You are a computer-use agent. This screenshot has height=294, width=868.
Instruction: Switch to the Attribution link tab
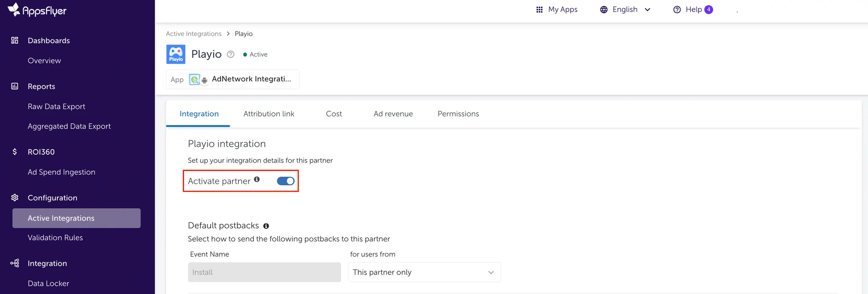coord(269,114)
